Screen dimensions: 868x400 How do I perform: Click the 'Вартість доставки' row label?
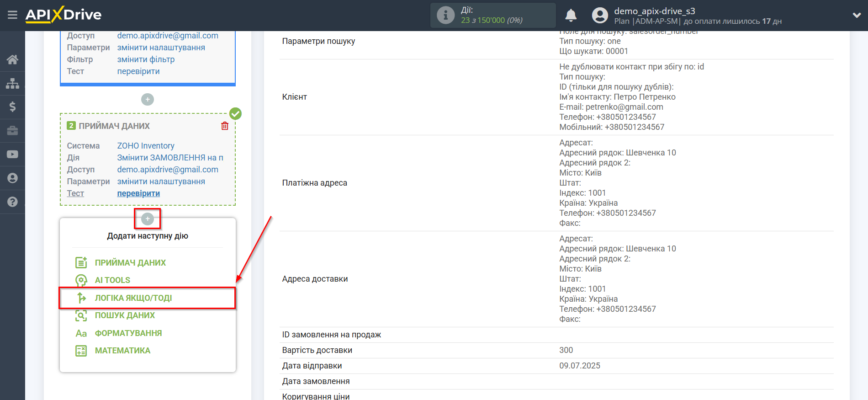[x=317, y=350]
